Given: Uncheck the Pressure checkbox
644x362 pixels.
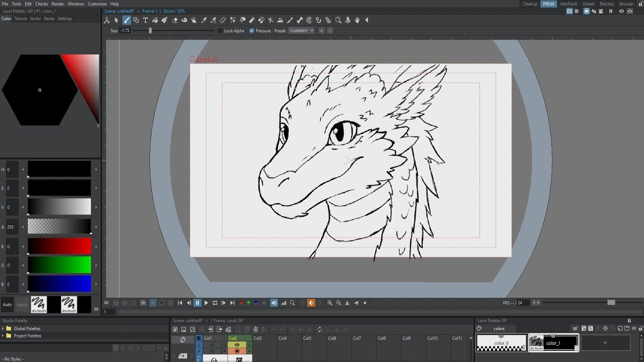Looking at the screenshot, I should pos(252,31).
